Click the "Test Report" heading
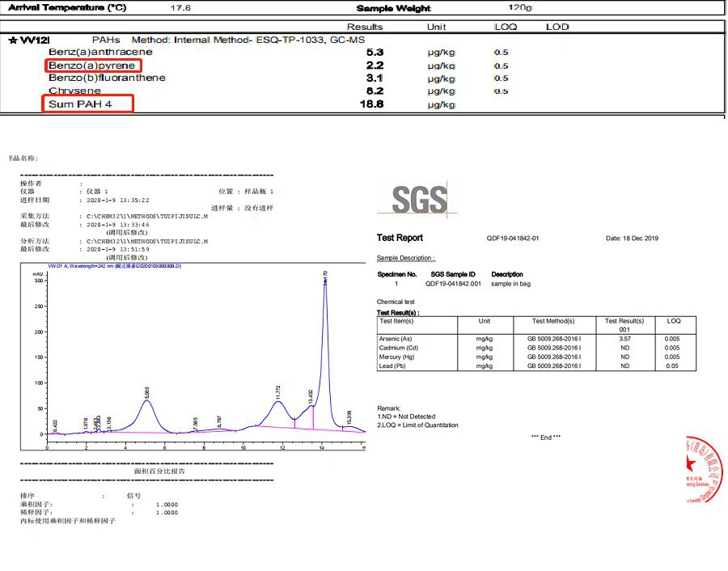The image size is (728, 571). [x=400, y=238]
